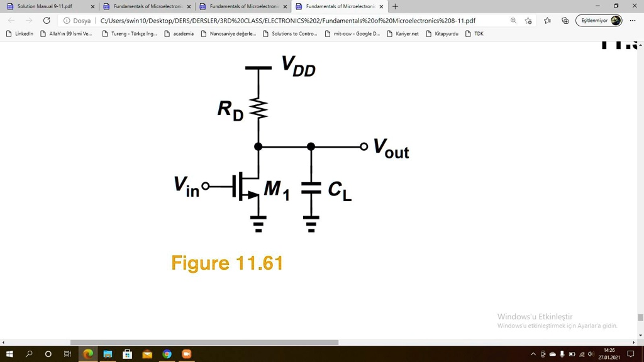The width and height of the screenshot is (644, 362).
Task: Click the VDD label in the circuit
Action: 299,66
